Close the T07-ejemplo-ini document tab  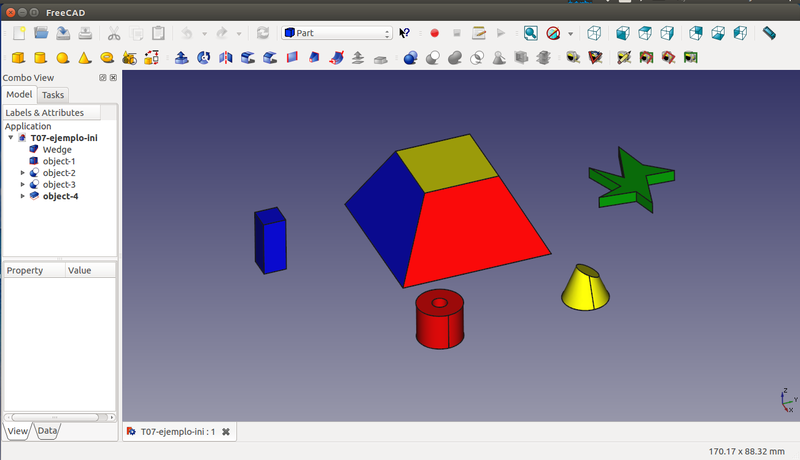pyautogui.click(x=226, y=432)
